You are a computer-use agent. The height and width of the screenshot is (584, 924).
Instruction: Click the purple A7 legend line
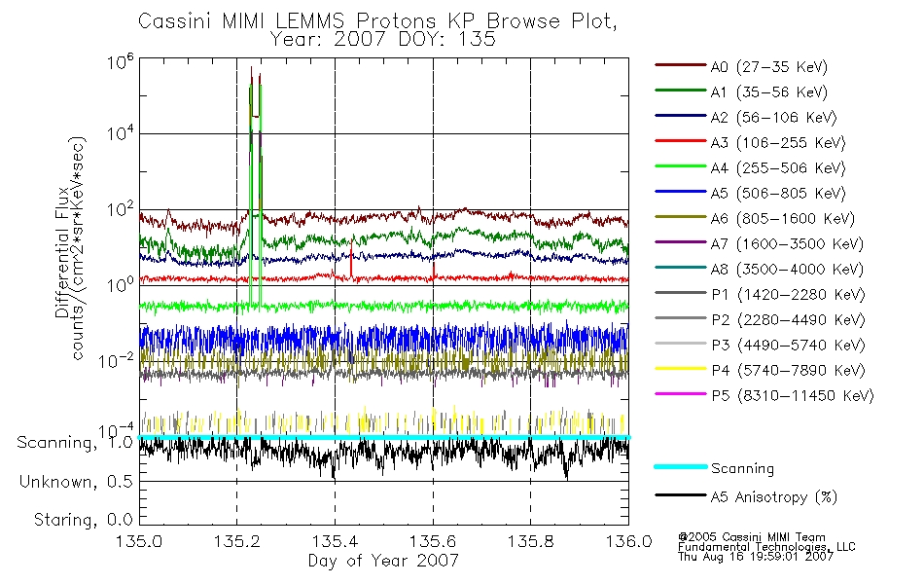(x=680, y=241)
